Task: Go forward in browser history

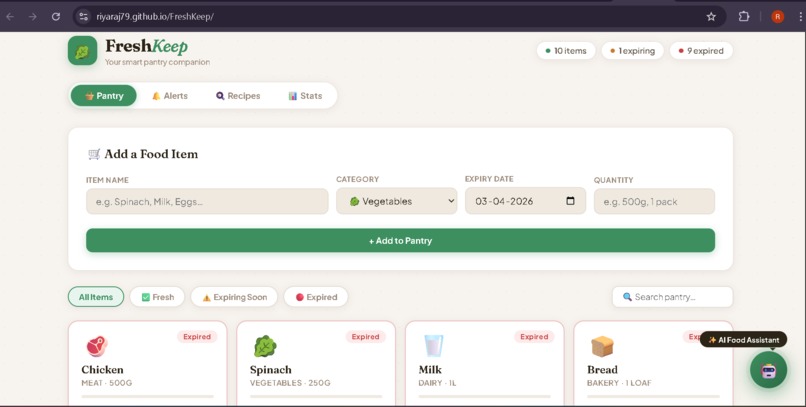Action: click(x=33, y=16)
